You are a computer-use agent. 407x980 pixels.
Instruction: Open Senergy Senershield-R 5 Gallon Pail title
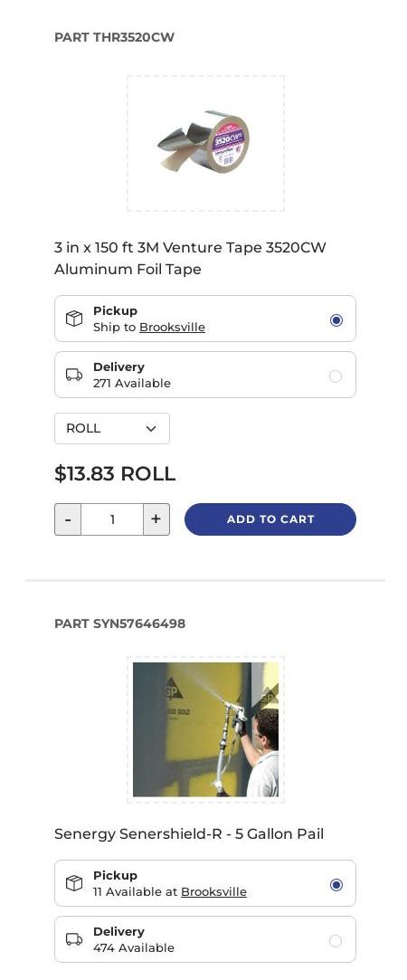(x=189, y=833)
